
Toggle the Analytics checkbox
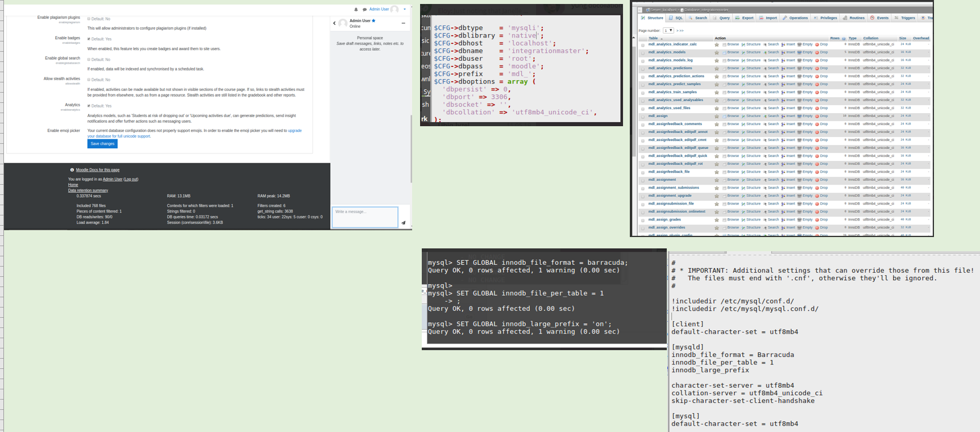pyautogui.click(x=89, y=106)
